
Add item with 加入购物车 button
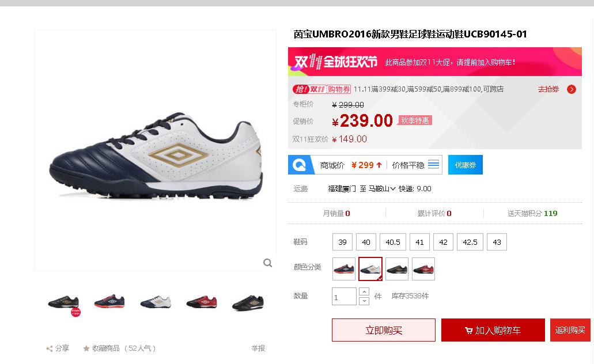493,330
